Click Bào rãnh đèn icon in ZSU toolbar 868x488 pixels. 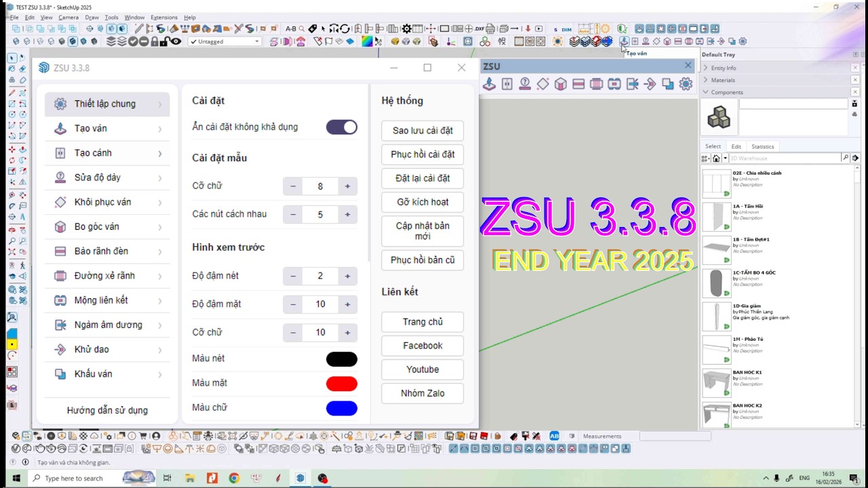pyautogui.click(x=578, y=84)
